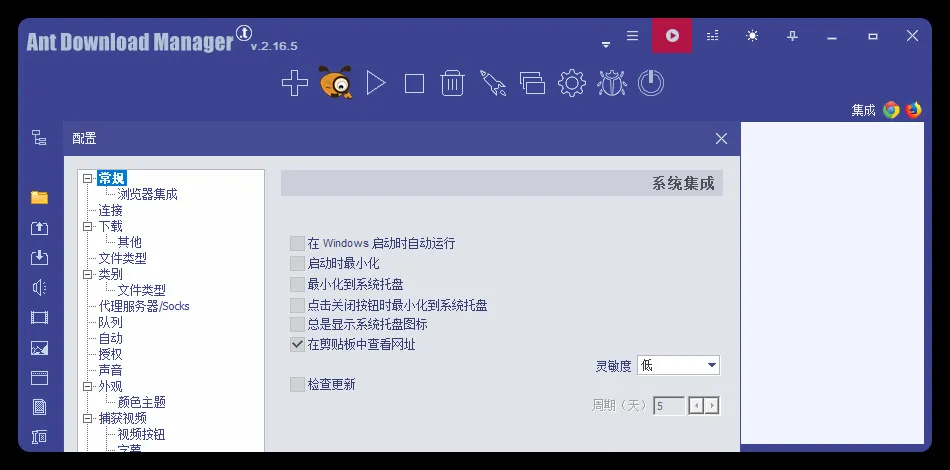Click the window-shaped sidebar icon below image icon
Screen dimensions: 950x470
(39, 378)
